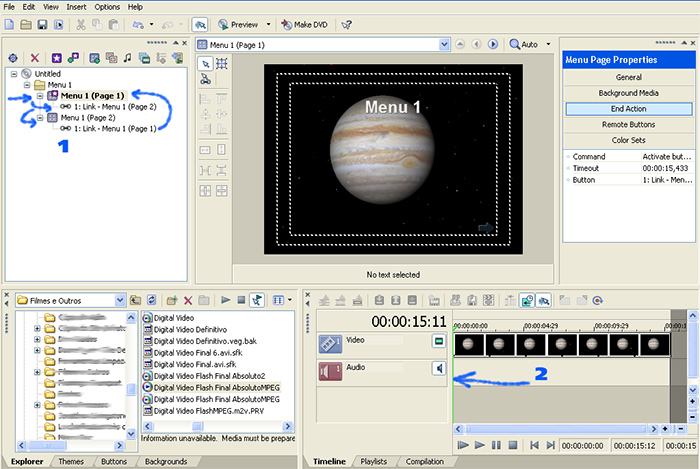Save the project with the floppy disk icon
Viewport: 700px width, 469px height.
click(x=42, y=25)
